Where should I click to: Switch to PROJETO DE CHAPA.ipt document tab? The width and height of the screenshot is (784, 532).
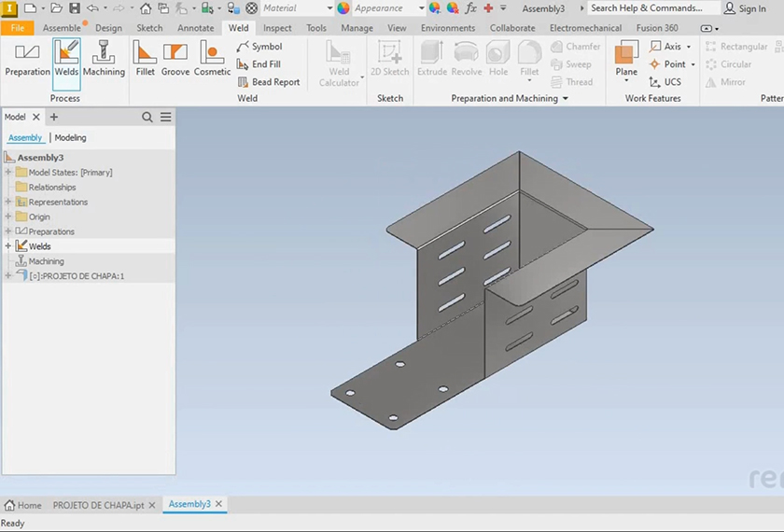click(98, 505)
